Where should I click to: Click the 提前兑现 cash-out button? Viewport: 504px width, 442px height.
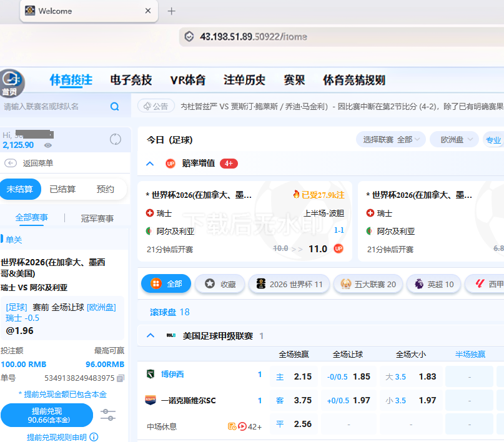coord(47,415)
